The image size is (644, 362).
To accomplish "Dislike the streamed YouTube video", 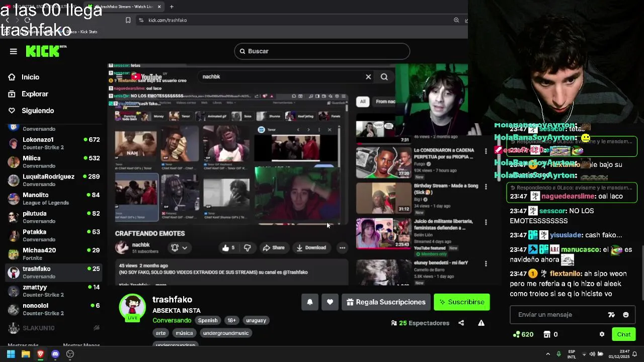I will (x=247, y=247).
